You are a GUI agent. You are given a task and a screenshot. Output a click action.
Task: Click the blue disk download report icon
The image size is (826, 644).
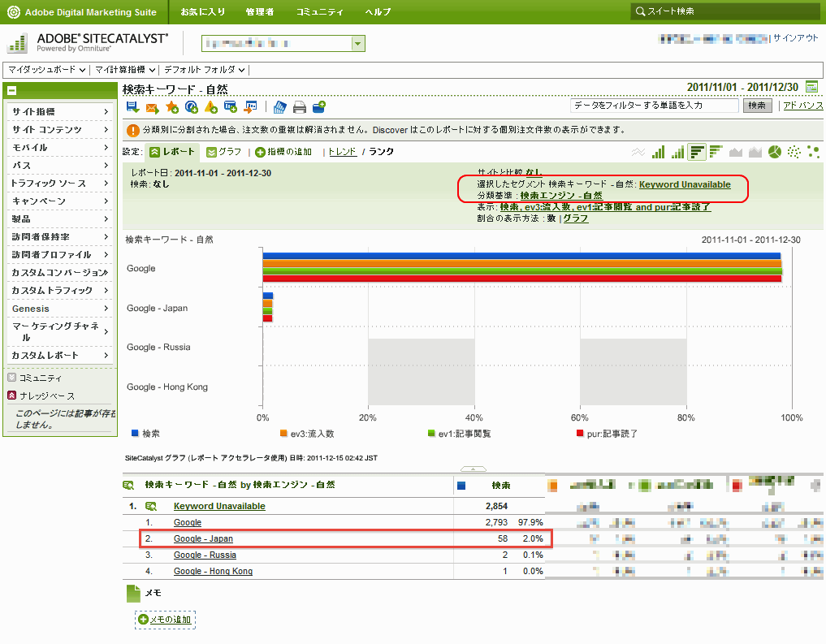coord(132,107)
